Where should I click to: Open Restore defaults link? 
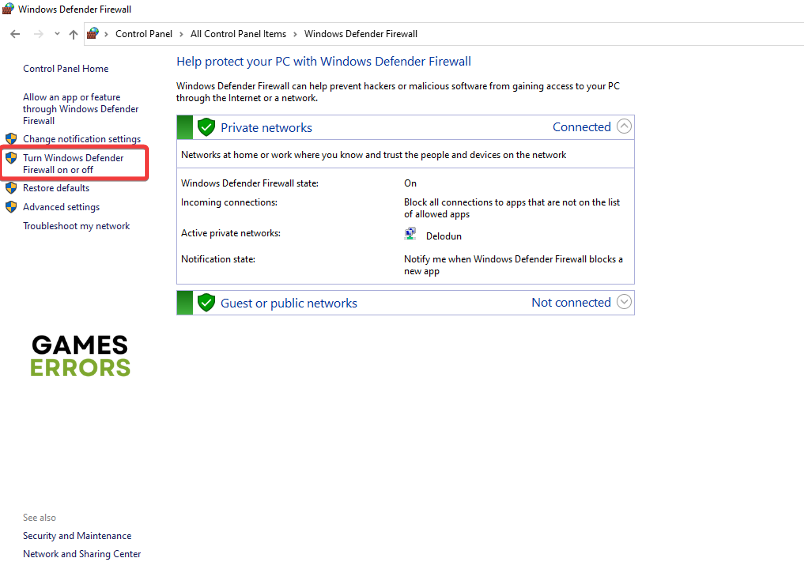56,188
